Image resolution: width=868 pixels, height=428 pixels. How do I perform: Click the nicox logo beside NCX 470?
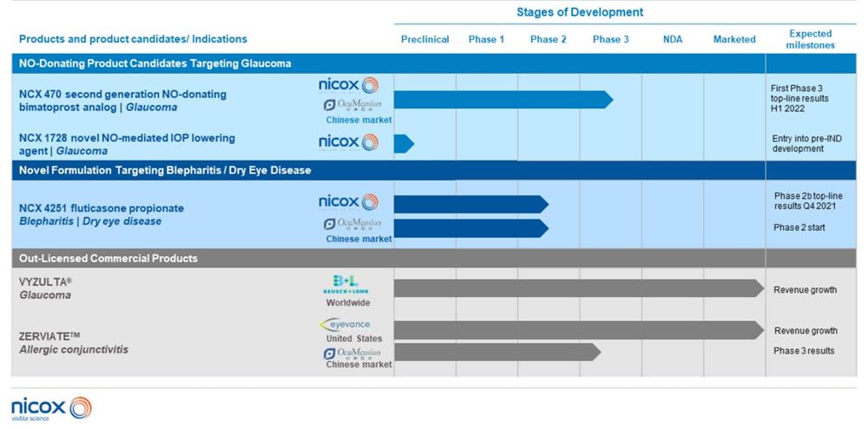coord(348,85)
